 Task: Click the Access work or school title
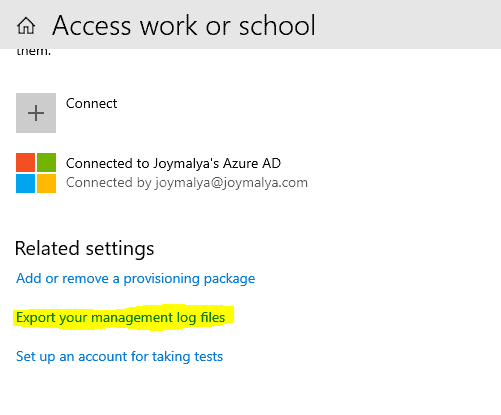tap(184, 25)
